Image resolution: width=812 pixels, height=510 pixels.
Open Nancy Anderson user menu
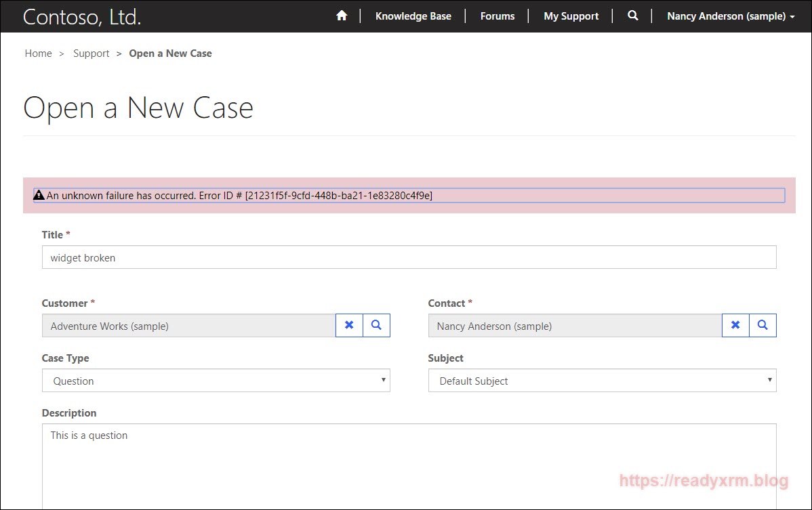(730, 16)
